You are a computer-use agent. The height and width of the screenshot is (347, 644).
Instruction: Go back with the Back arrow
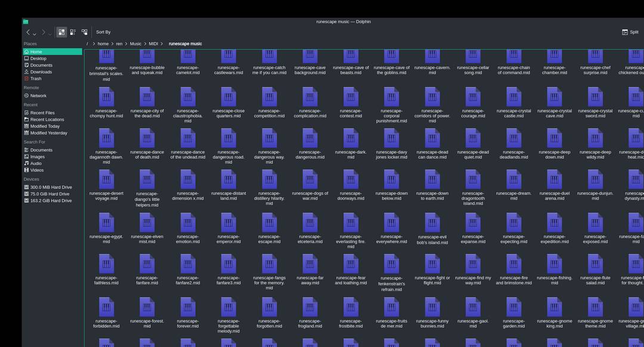[x=28, y=32]
